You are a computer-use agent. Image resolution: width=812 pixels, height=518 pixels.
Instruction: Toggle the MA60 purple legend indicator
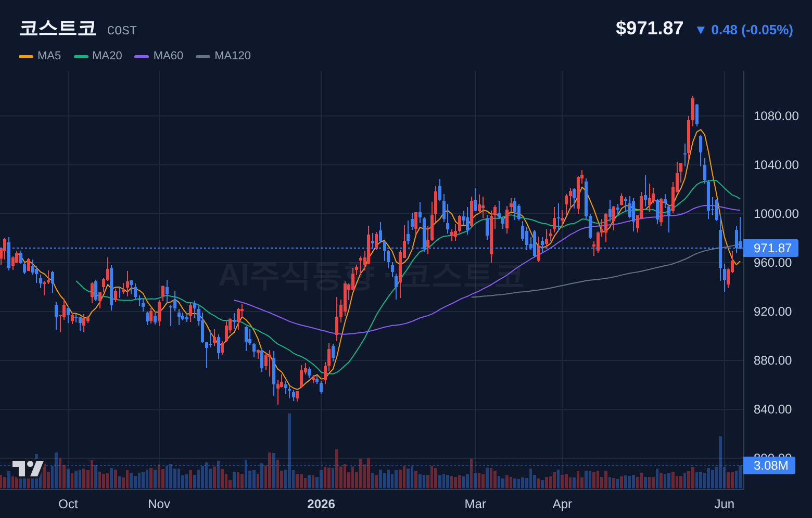(x=142, y=56)
